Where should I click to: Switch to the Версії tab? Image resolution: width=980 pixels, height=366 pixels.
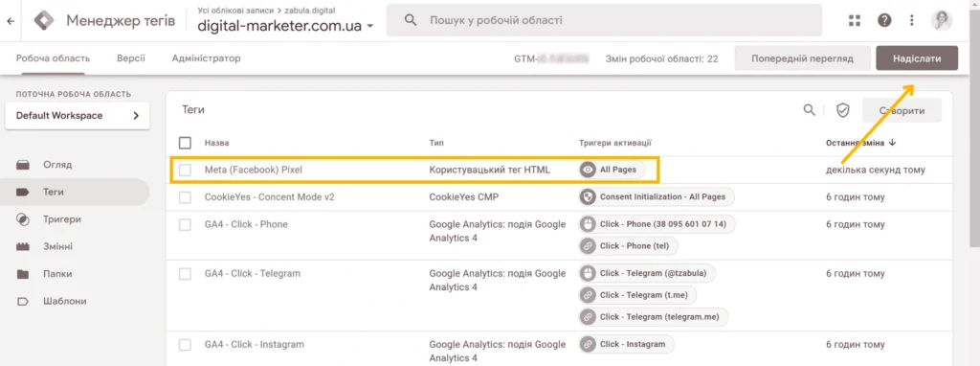click(130, 58)
